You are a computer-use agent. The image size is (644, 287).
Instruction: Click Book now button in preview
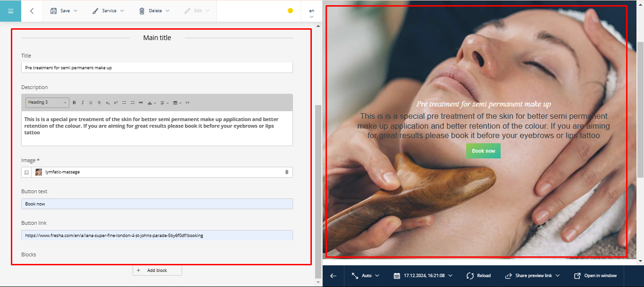click(x=483, y=151)
